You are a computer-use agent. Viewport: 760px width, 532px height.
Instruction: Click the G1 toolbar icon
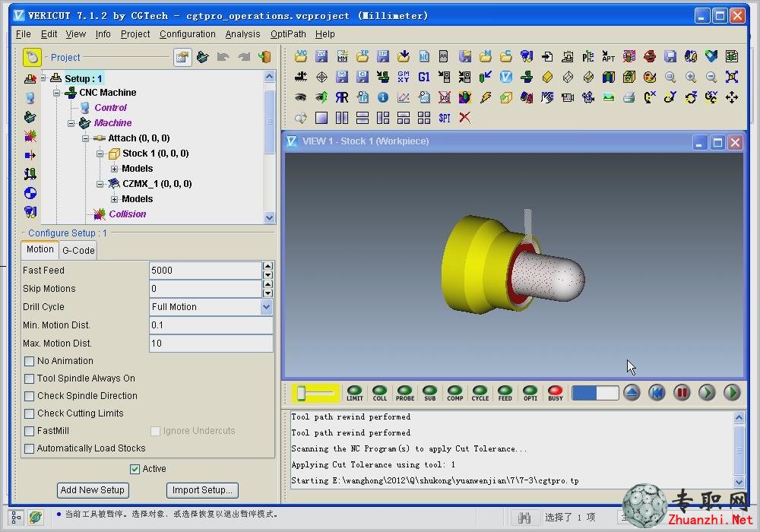(x=423, y=77)
